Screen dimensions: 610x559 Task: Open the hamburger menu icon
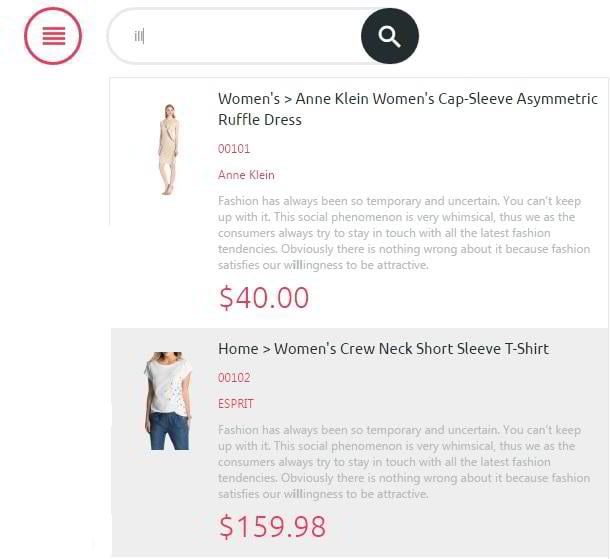(53, 36)
